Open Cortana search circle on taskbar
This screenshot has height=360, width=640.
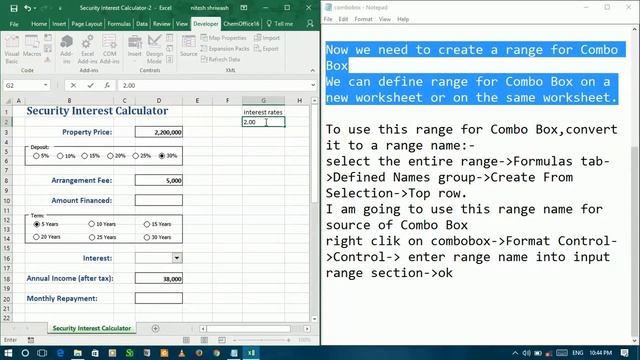[25, 353]
